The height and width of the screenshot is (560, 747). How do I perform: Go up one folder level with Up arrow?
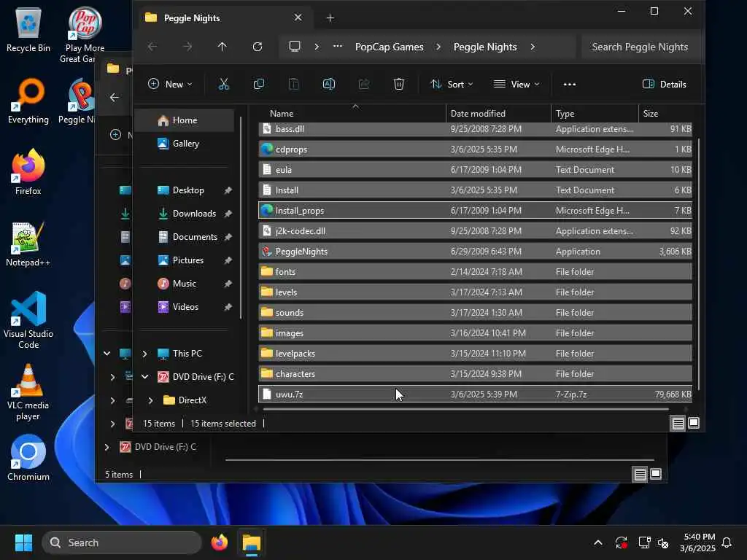click(222, 47)
